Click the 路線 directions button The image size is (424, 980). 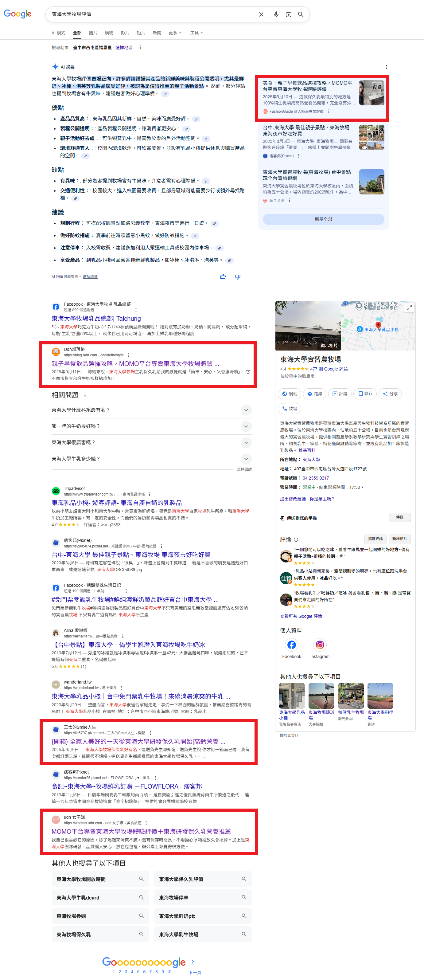[x=314, y=394]
